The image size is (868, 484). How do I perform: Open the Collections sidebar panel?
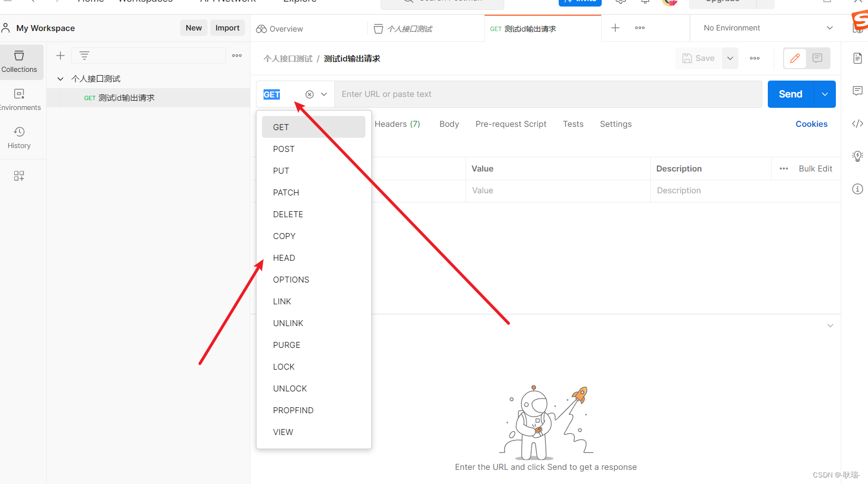point(19,62)
